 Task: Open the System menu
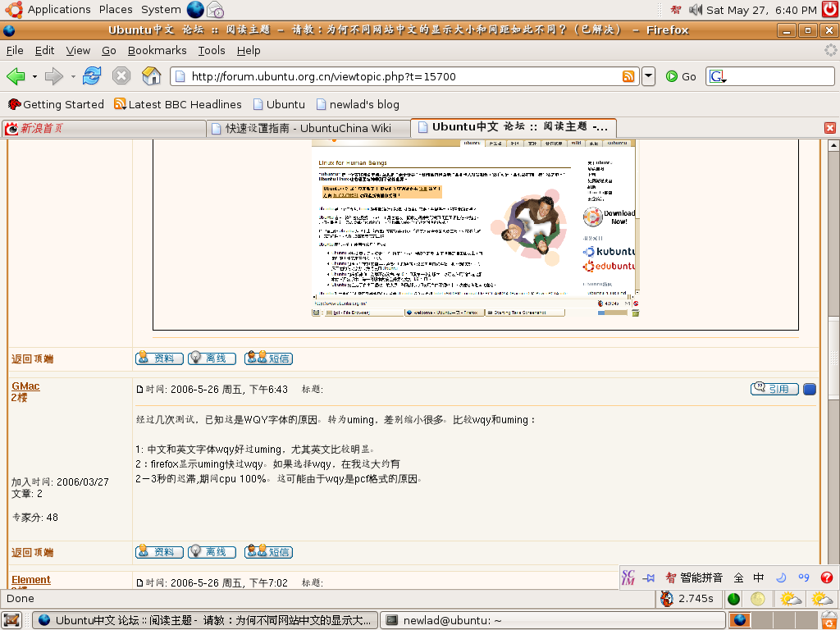[x=161, y=10]
